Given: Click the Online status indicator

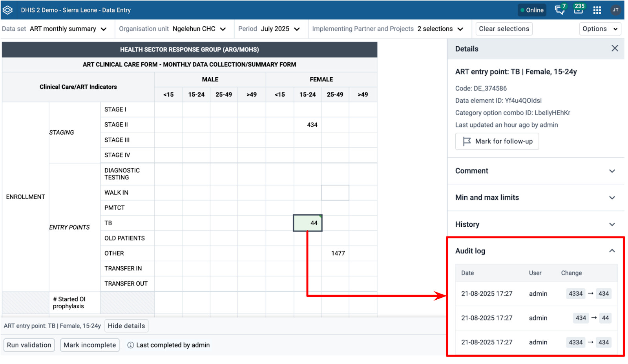Looking at the screenshot, I should 532,10.
